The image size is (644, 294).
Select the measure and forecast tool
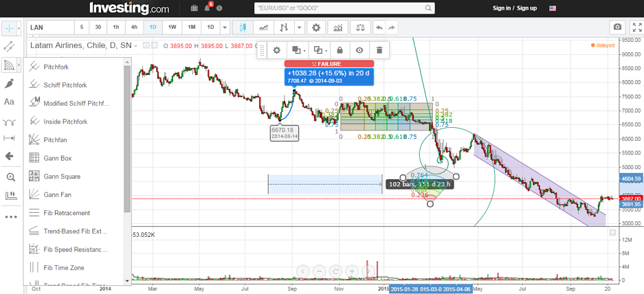(x=9, y=138)
